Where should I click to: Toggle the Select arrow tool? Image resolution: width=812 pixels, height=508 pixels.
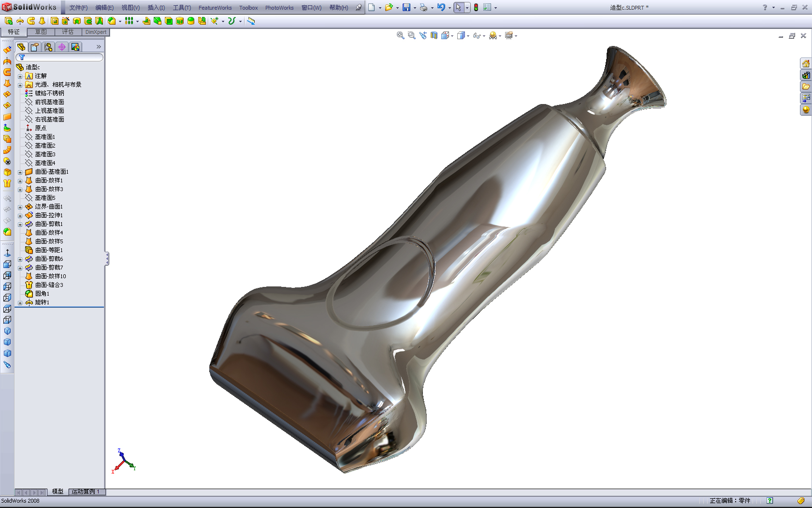(x=458, y=7)
